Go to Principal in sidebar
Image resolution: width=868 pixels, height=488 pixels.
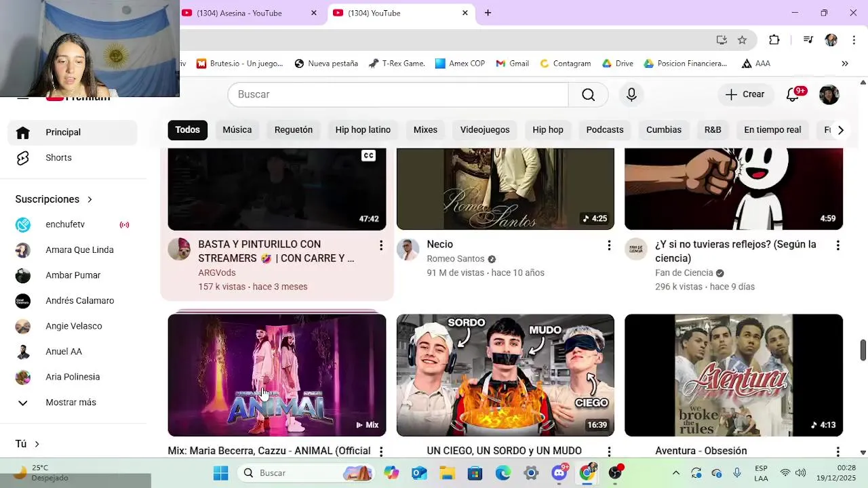coord(73,132)
